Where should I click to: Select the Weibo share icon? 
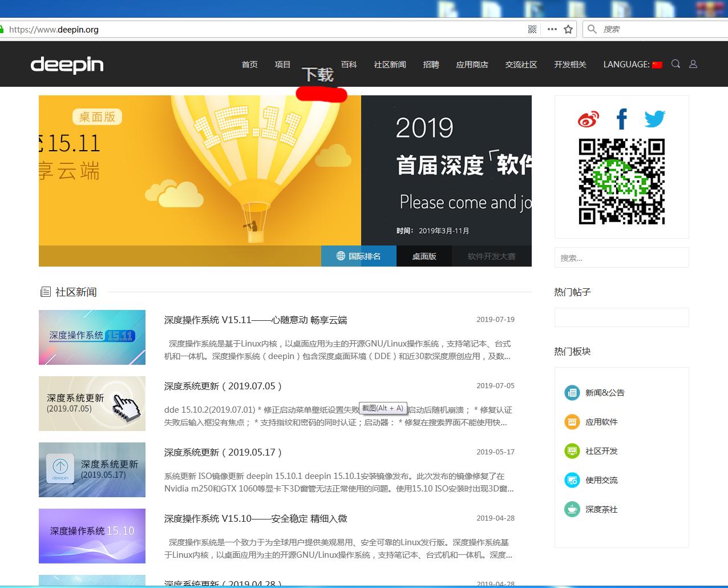pyautogui.click(x=588, y=119)
